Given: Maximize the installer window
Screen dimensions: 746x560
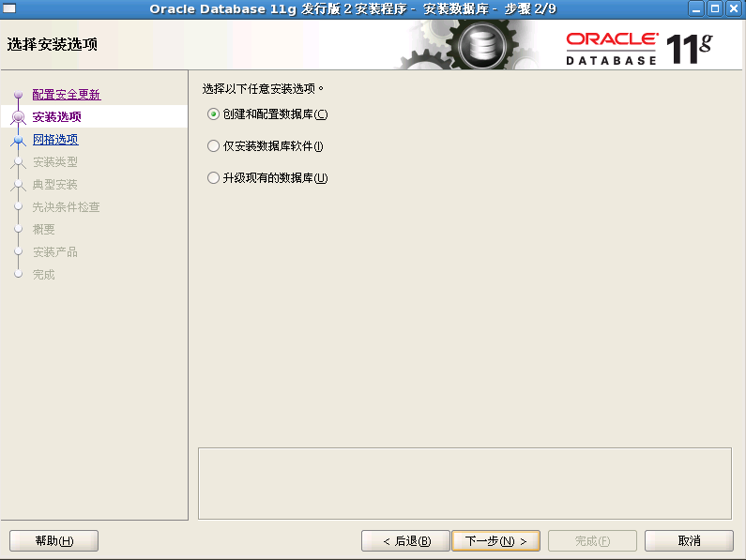Looking at the screenshot, I should click(715, 8).
